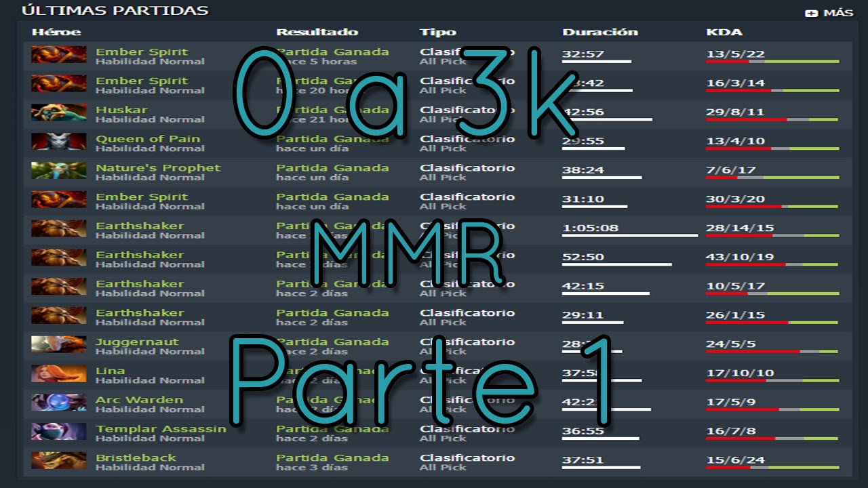The height and width of the screenshot is (488, 868).
Task: Click the 17/10/10 KDA in Lina row
Action: tap(740, 373)
